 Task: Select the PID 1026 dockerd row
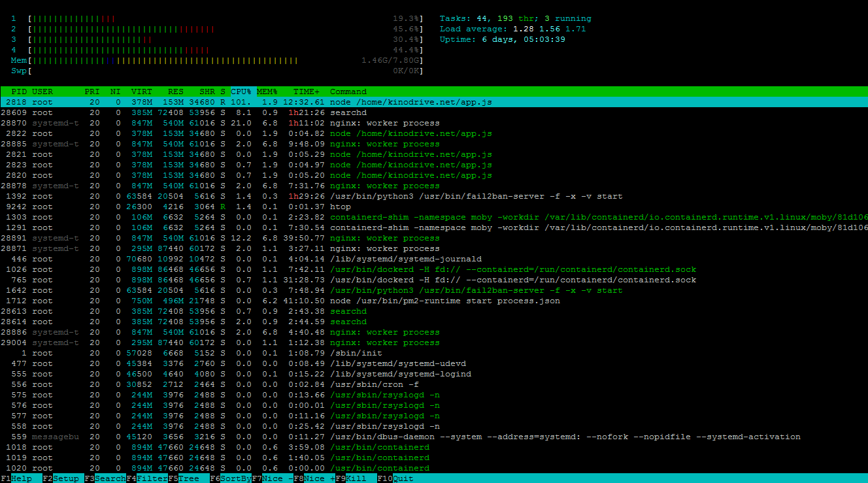[x=434, y=269]
